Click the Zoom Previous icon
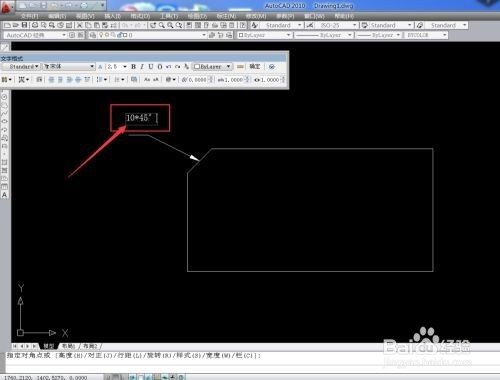 (179, 25)
